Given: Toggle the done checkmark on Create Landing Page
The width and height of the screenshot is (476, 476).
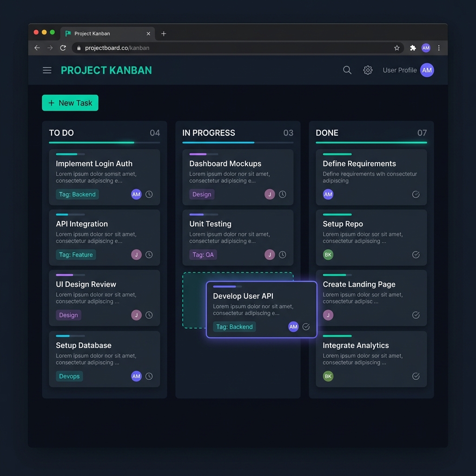Looking at the screenshot, I should pyautogui.click(x=416, y=315).
